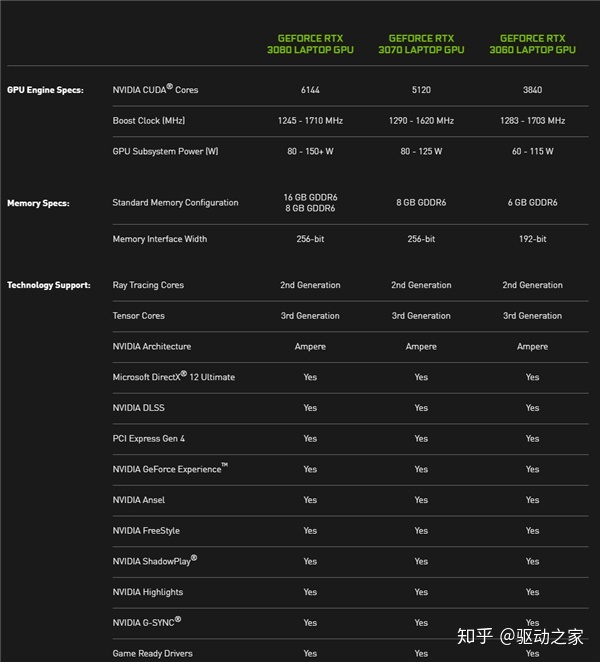Click the 3080 Yes in GeForce Experience row

pyautogui.click(x=310, y=469)
